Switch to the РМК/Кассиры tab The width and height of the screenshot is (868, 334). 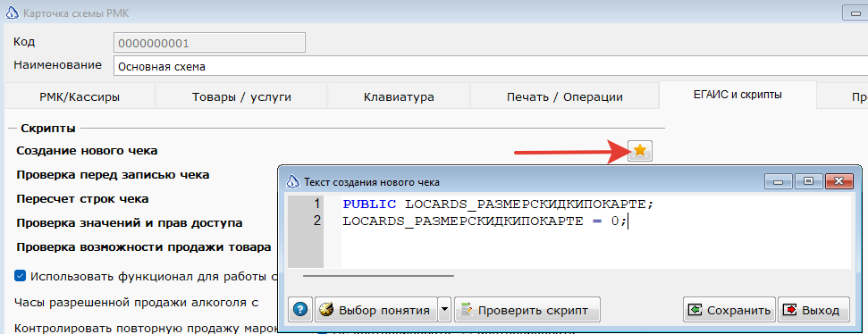click(x=80, y=96)
